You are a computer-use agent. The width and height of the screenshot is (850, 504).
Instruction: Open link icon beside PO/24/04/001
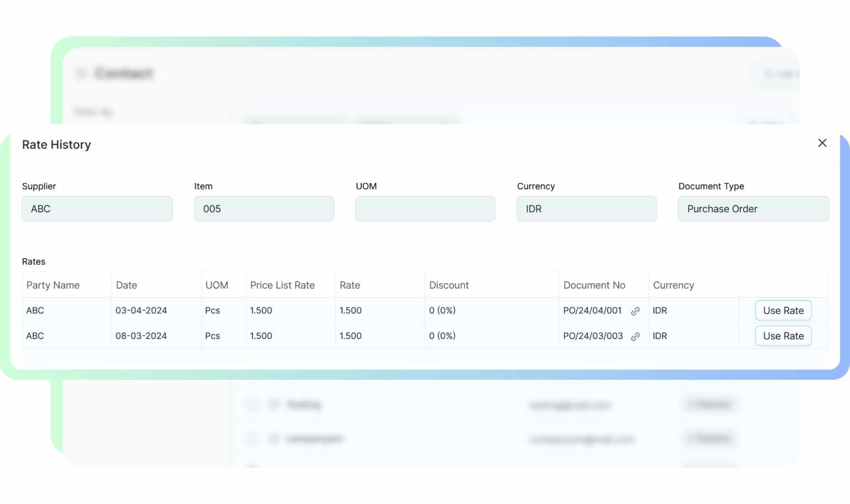pyautogui.click(x=635, y=311)
